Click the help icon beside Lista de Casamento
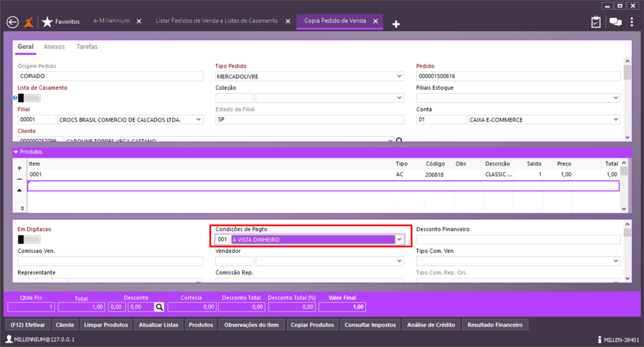The height and width of the screenshot is (347, 644). [15, 98]
